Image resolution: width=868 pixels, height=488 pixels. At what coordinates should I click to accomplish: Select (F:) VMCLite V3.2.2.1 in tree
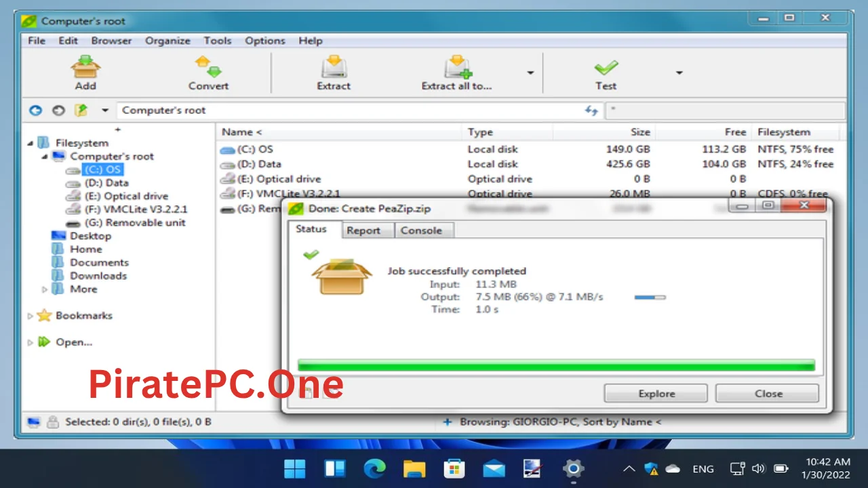tap(136, 209)
